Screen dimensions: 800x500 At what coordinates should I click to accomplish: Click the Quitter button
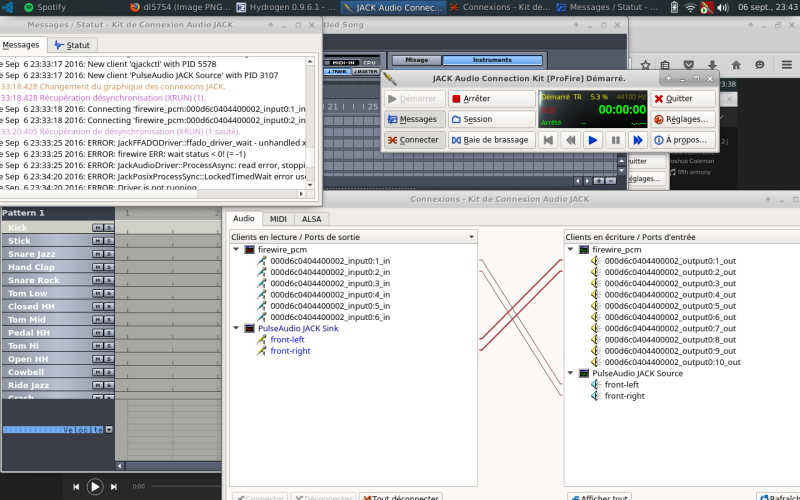tap(683, 99)
